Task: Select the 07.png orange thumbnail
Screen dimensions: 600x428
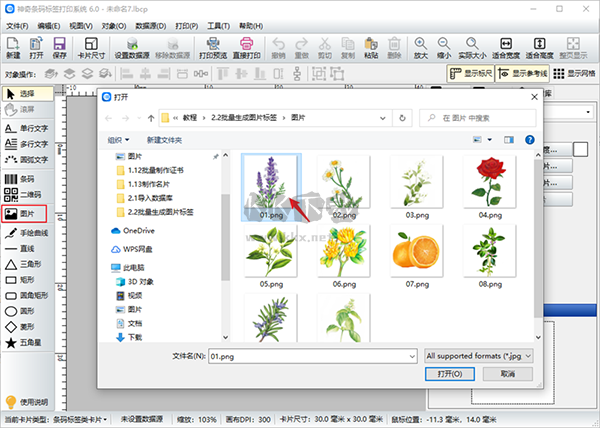Action: coord(417,251)
